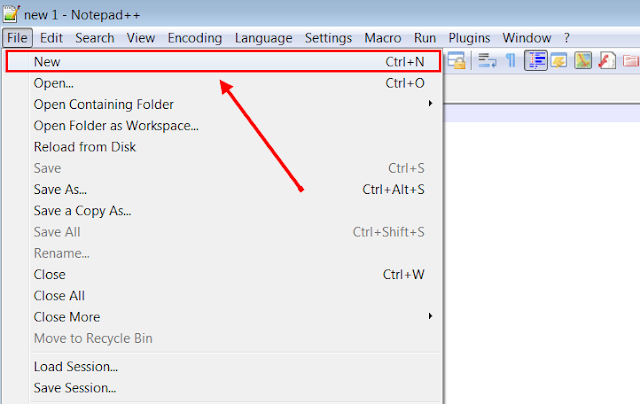640x404 pixels.
Task: Choose Save Session... entry
Action: pos(224,388)
